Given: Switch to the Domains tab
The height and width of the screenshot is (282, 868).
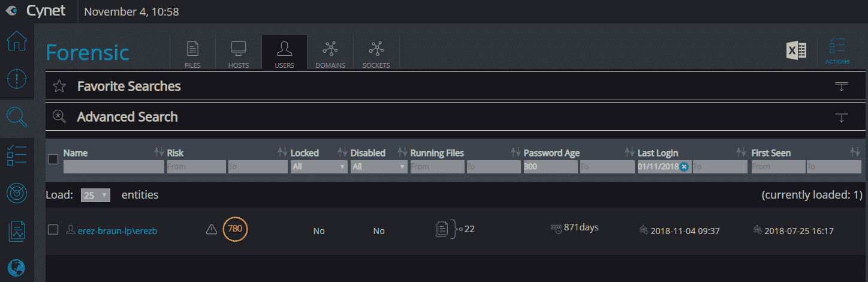Looking at the screenshot, I should click(x=330, y=53).
